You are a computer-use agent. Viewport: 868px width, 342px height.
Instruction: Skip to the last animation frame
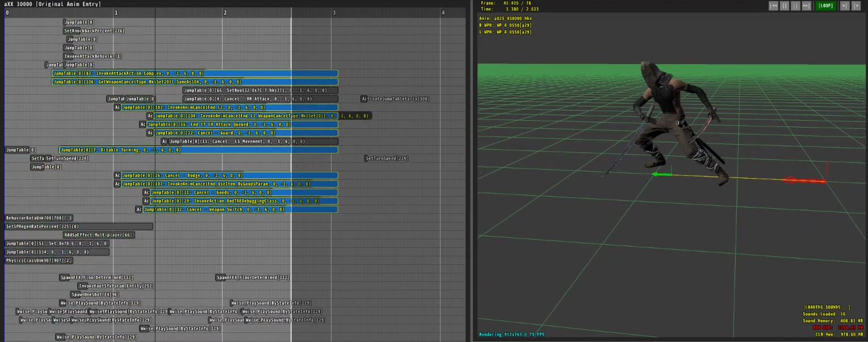pyautogui.click(x=806, y=6)
